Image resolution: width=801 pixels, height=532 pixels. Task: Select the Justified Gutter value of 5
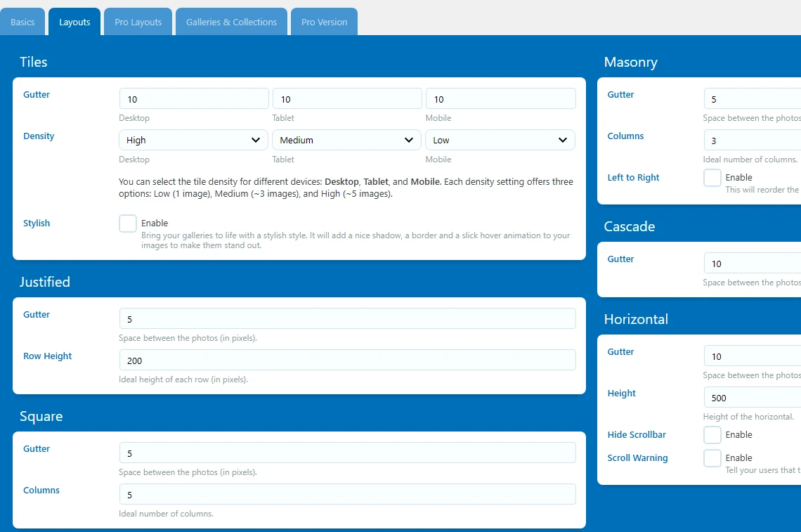(x=347, y=319)
